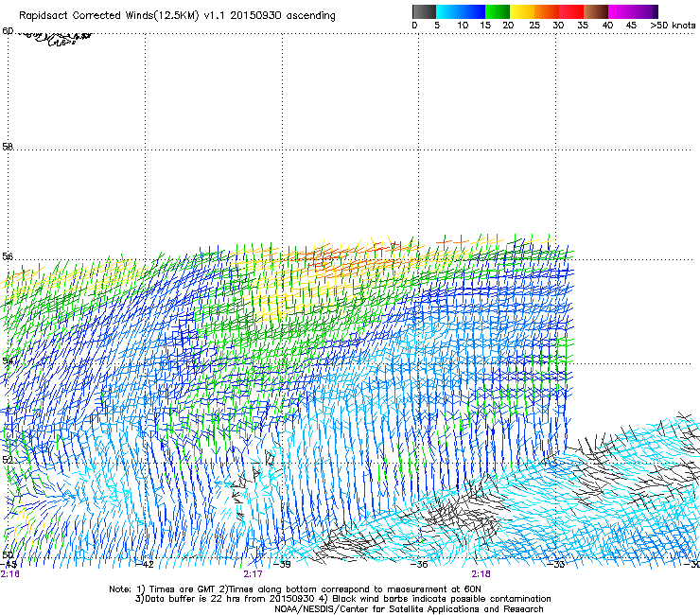Viewport: 700px width, 615px height.
Task: Click the -36 longitude axis label
Action: 419,565
